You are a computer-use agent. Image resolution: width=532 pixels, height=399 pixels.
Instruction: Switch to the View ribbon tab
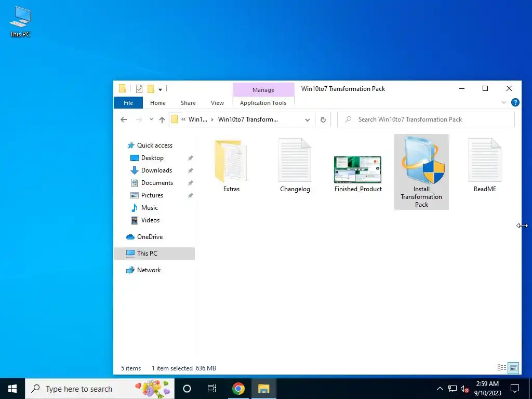[x=217, y=103]
